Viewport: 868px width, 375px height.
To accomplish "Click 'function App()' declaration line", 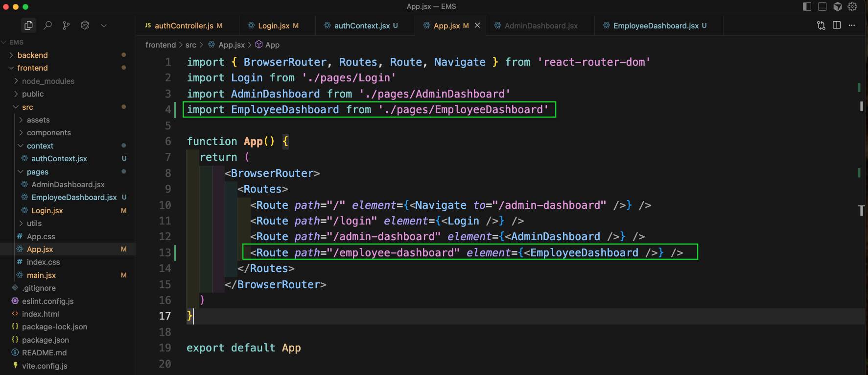I will 237,141.
